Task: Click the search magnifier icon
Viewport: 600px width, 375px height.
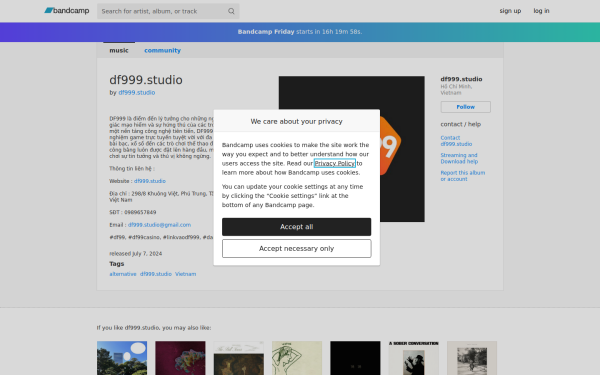Action: tap(231, 11)
